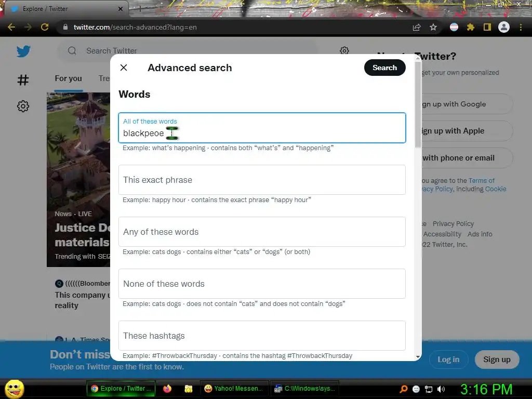Open the Chrome three-dot menu
532x399 pixels.
tap(521, 27)
